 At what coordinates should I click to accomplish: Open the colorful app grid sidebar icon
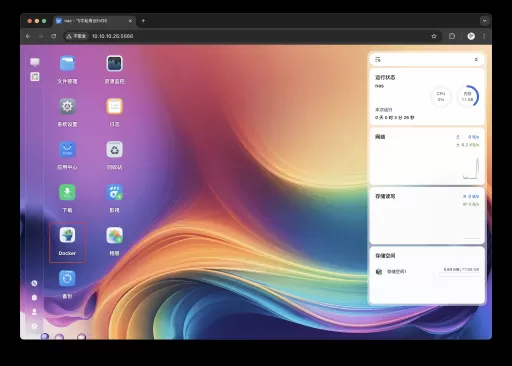(35, 77)
